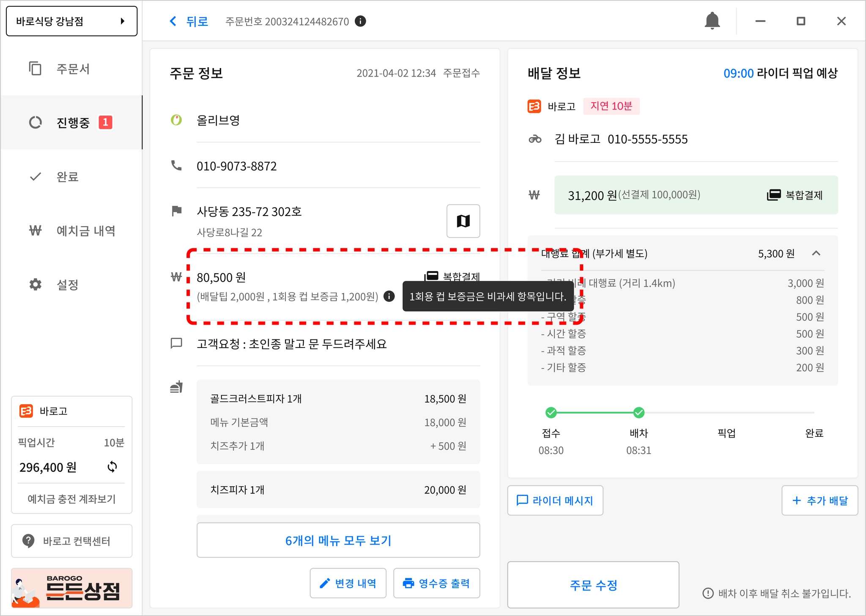Collapse the 대행료 합계 fee breakdown
The image size is (866, 616).
coord(816,253)
